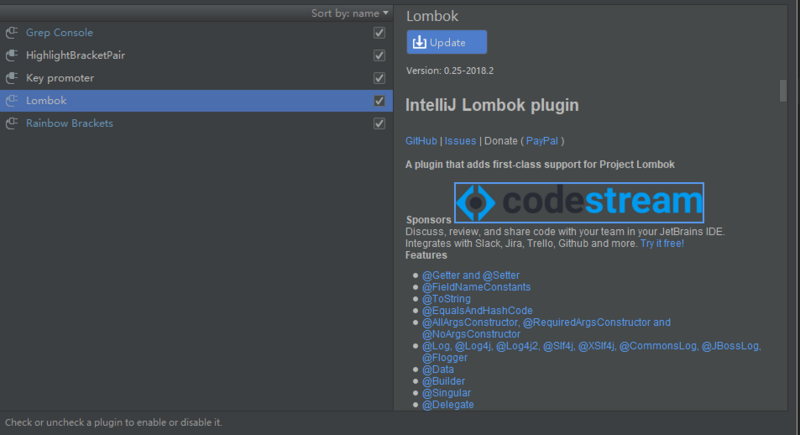Viewport: 800px width, 435px height.
Task: Click the description panel vertical scrollbar
Action: point(783,91)
